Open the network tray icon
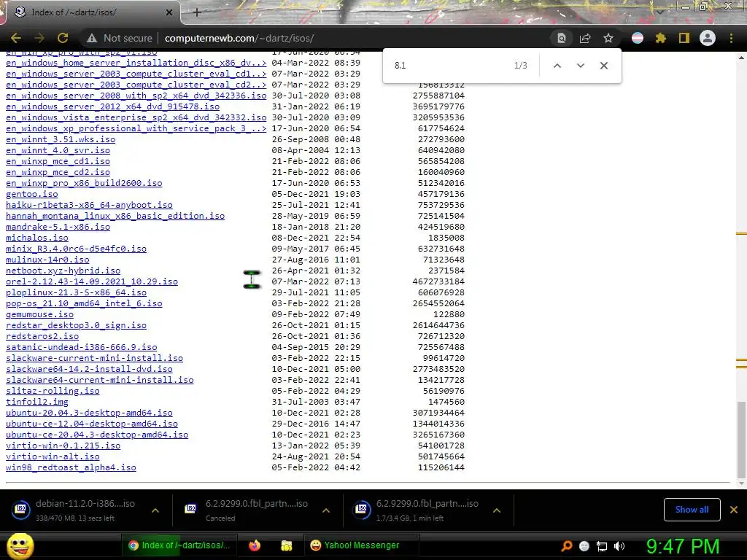 point(602,546)
